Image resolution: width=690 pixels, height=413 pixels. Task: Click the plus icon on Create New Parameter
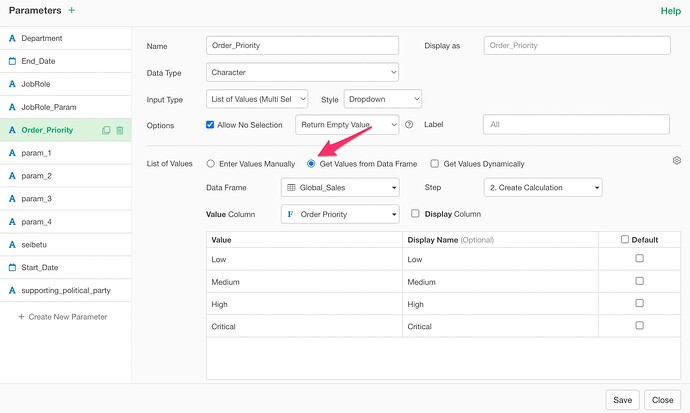[21, 317]
